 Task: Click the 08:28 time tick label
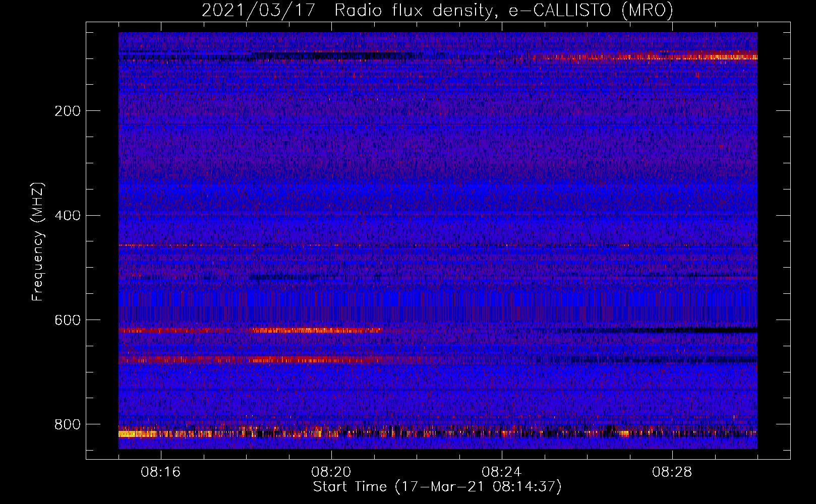click(672, 472)
